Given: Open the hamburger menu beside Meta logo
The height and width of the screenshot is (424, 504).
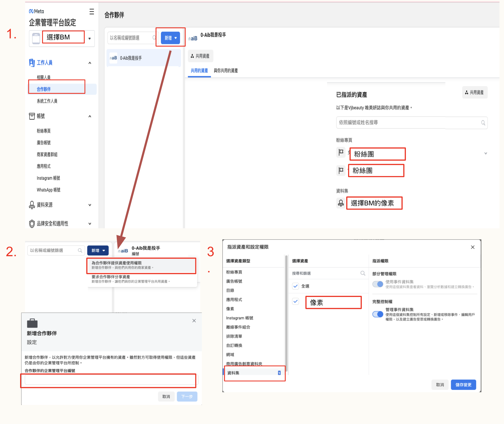Looking at the screenshot, I should 92,11.
